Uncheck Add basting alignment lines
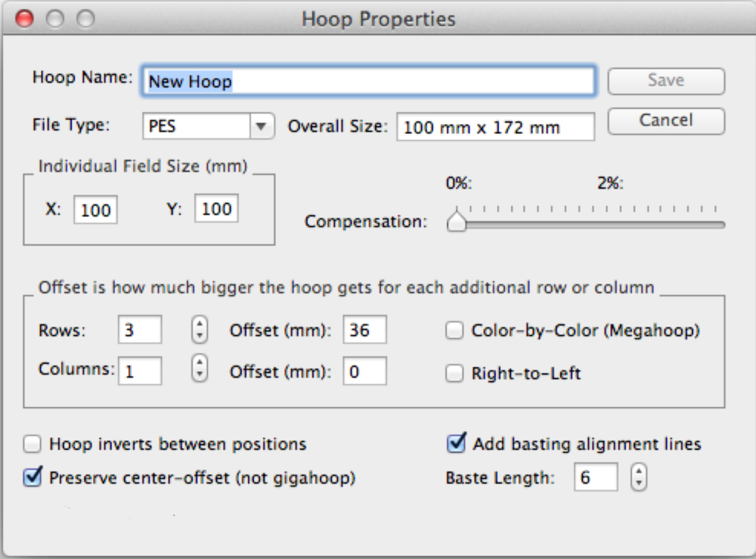The image size is (756, 559). tap(456, 443)
